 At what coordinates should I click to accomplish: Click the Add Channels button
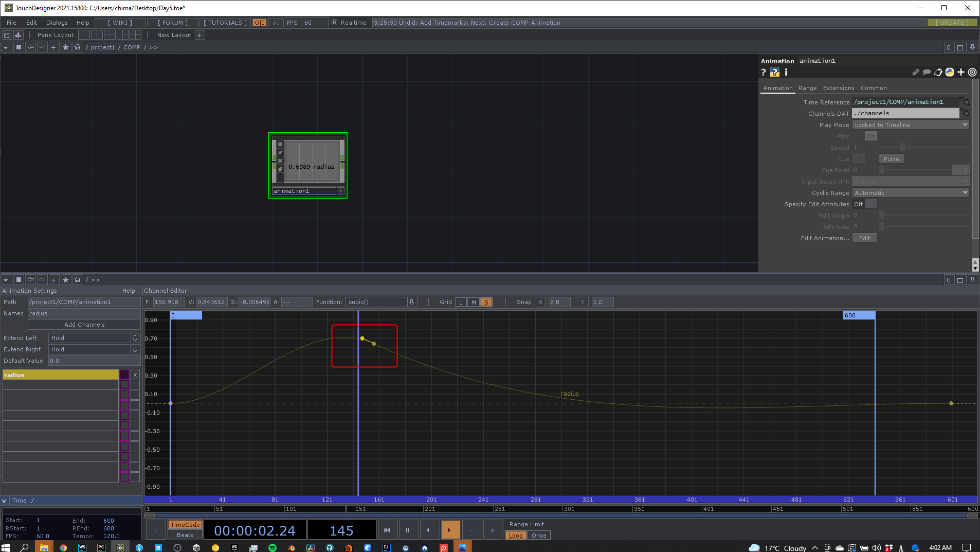[x=84, y=325]
